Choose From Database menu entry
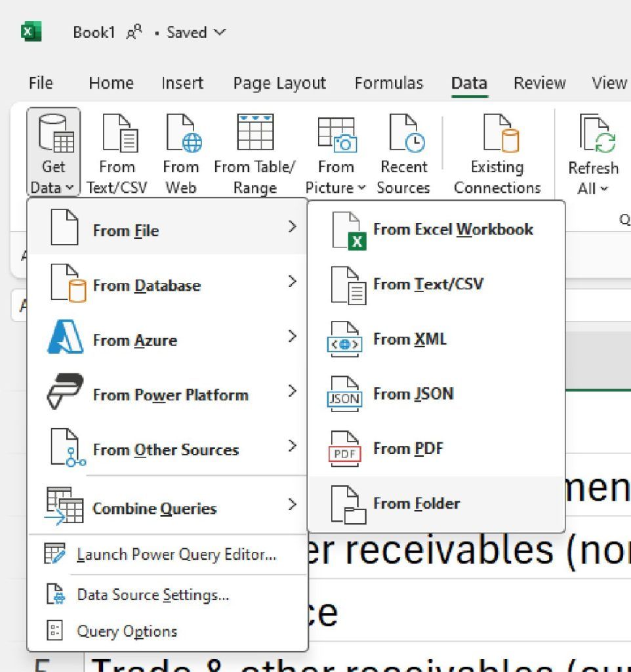Image resolution: width=631 pixels, height=672 pixels. [167, 283]
